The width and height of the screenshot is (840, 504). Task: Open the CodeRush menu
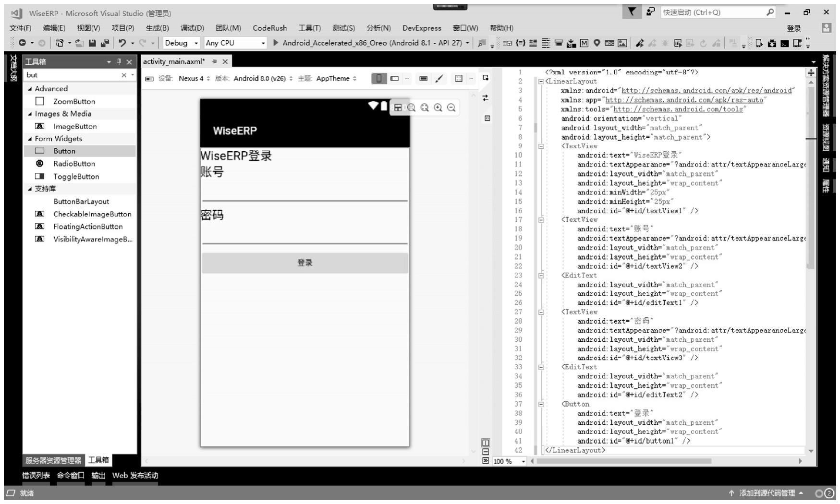pos(270,28)
